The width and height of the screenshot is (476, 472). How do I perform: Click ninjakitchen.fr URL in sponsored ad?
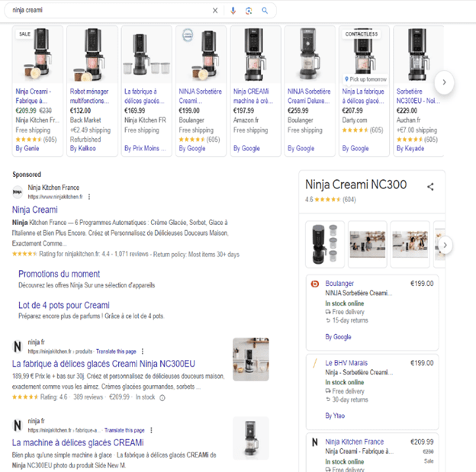tap(55, 197)
